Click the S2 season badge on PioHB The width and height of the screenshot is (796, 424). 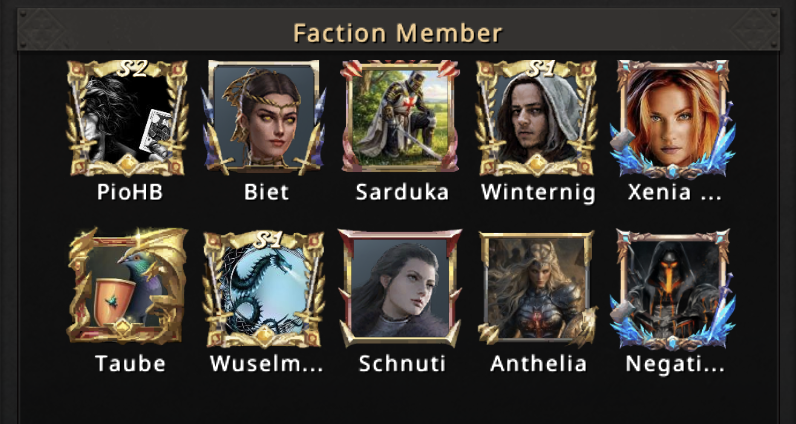coord(131,69)
